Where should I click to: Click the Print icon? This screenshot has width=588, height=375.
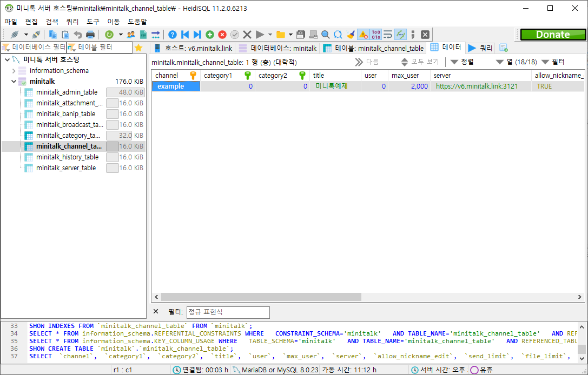point(90,35)
